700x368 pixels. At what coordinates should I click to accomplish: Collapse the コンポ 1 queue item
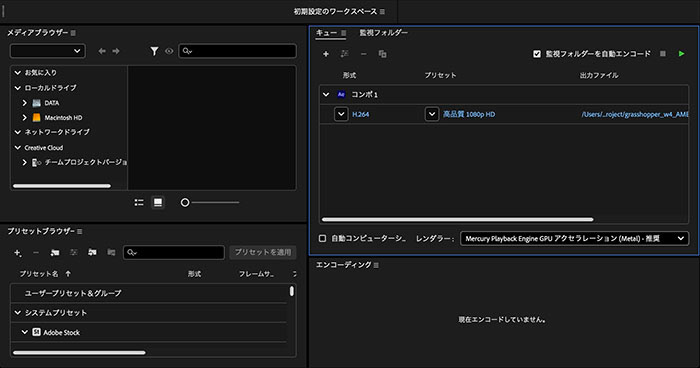326,94
